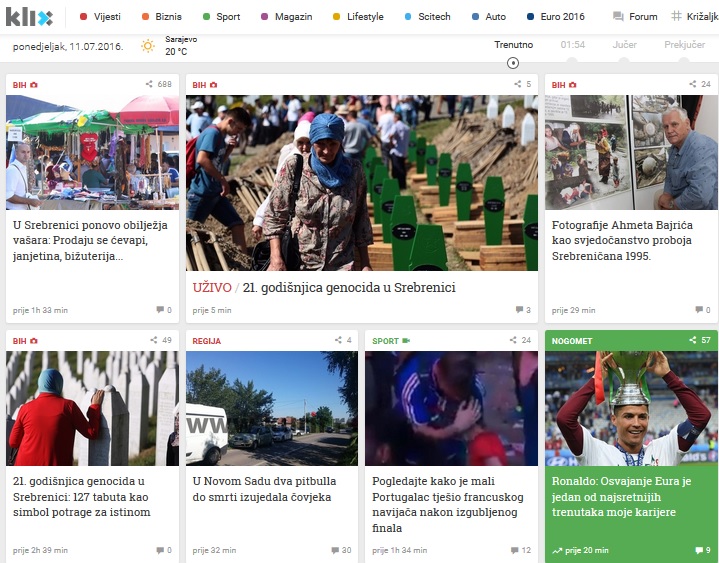Open the SPORT category label
Screen dimensions: 719x563
pos(385,341)
